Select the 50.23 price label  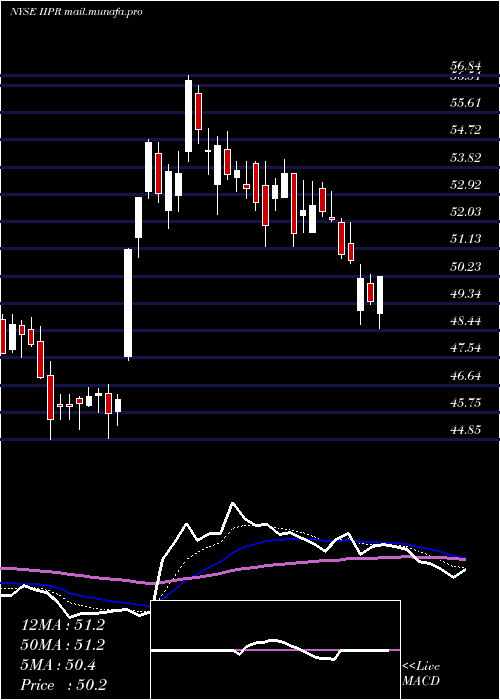[466, 267]
